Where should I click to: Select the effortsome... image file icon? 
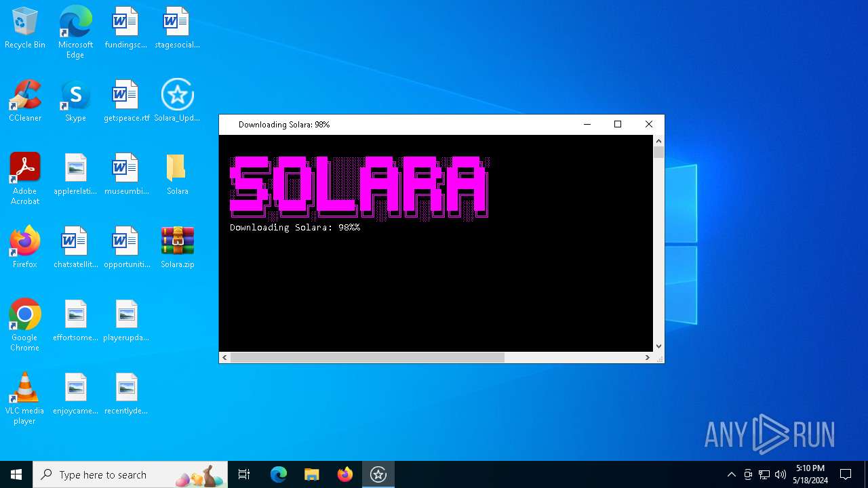point(75,321)
